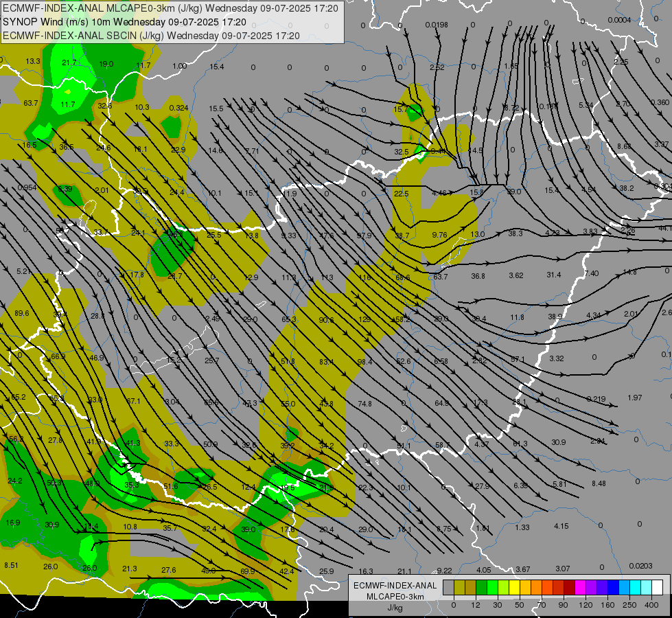Click the grid value '8.51'

[x=11, y=565]
